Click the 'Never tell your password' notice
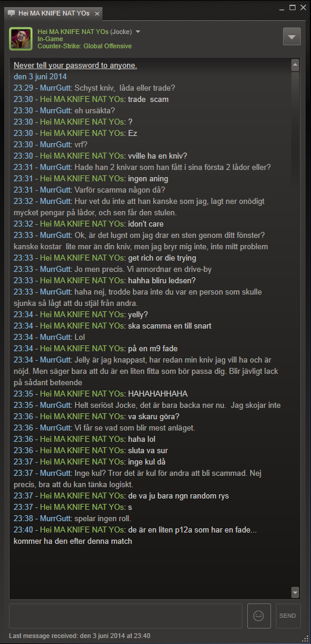The width and height of the screenshot is (311, 644). point(76,66)
